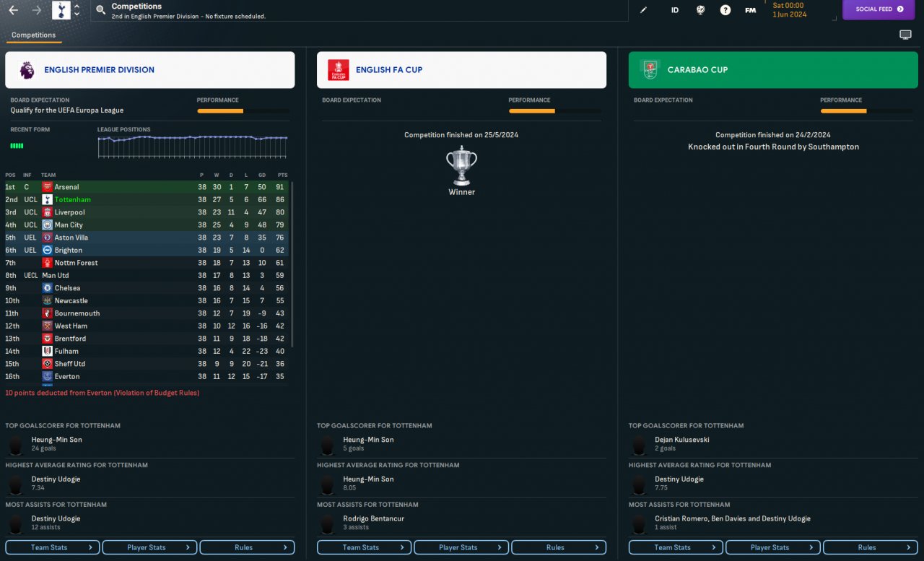
Task: Click the Sheff Utd badge in table
Action: point(47,364)
